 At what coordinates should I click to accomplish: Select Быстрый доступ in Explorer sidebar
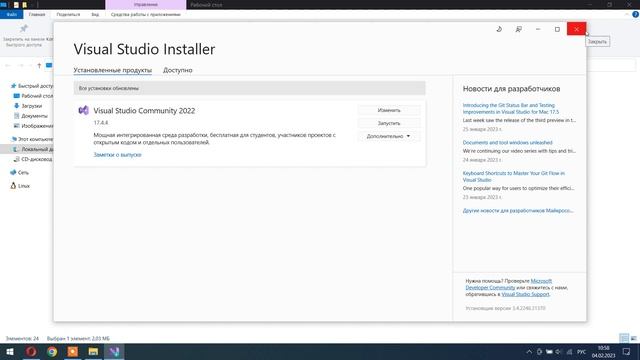click(x=32, y=86)
